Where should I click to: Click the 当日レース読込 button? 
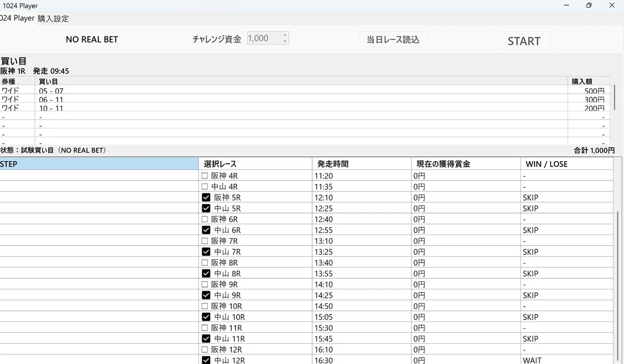click(x=393, y=40)
